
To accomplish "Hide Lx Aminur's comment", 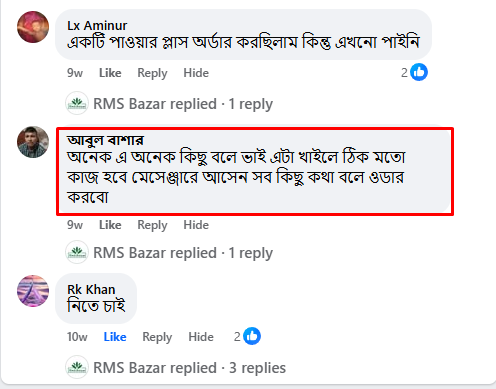I will point(196,73).
